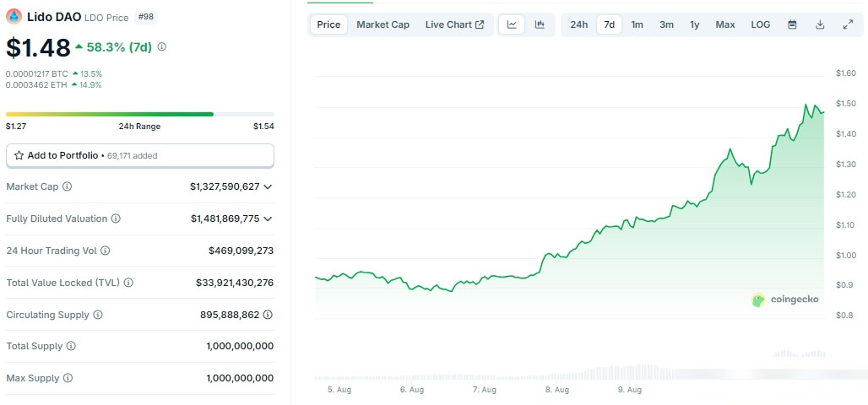
Task: Expand Fully Diluted Valuation details chevron
Action: pyautogui.click(x=269, y=219)
